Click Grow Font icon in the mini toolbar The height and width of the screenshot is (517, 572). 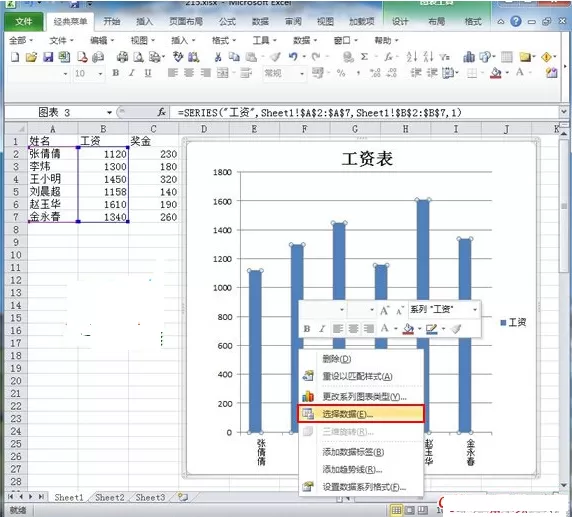384,310
